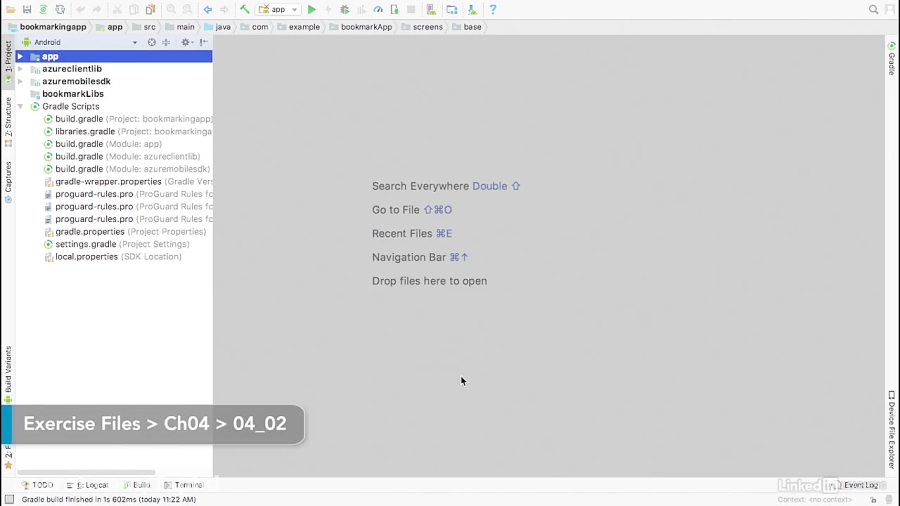Toggle the 1: Project side tab
900x506 pixels.
pyautogui.click(x=8, y=62)
